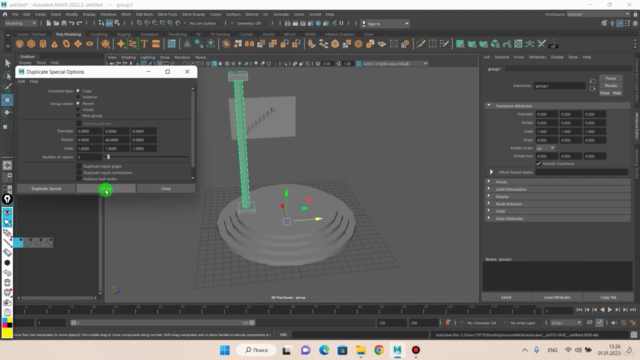The width and height of the screenshot is (640, 360).
Task: Select the Paint selection tool
Action: coord(7,87)
